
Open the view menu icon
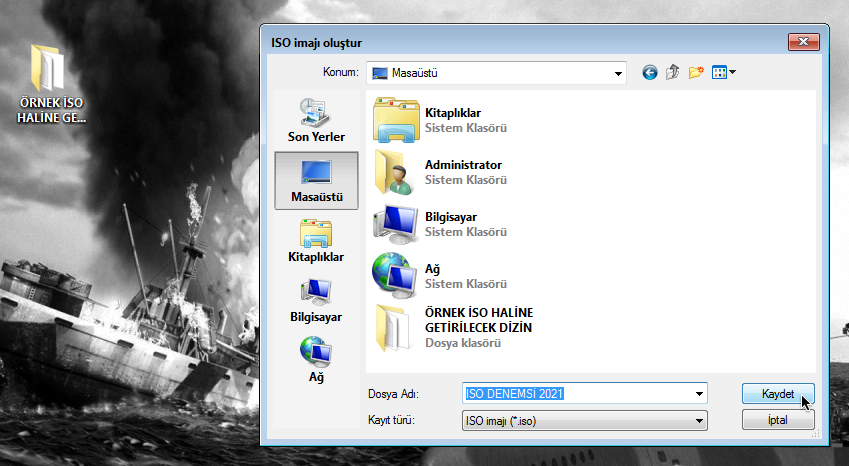pyautogui.click(x=723, y=72)
